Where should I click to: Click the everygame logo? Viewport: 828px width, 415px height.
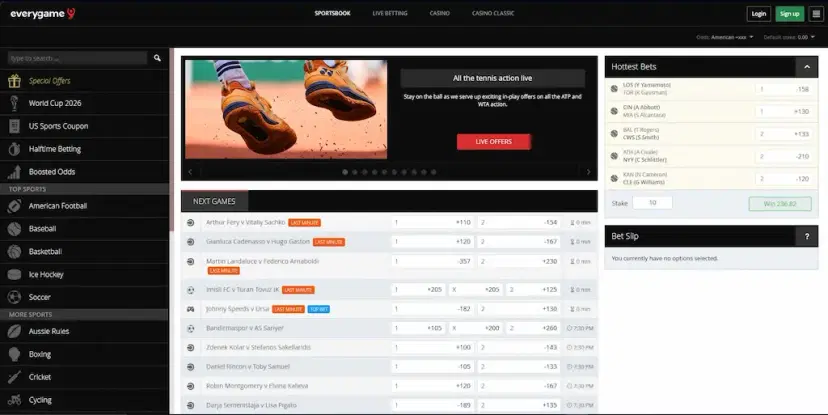tap(43, 14)
